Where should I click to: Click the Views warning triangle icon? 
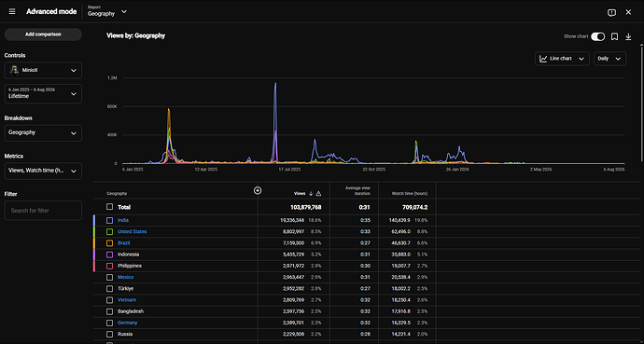tap(318, 194)
